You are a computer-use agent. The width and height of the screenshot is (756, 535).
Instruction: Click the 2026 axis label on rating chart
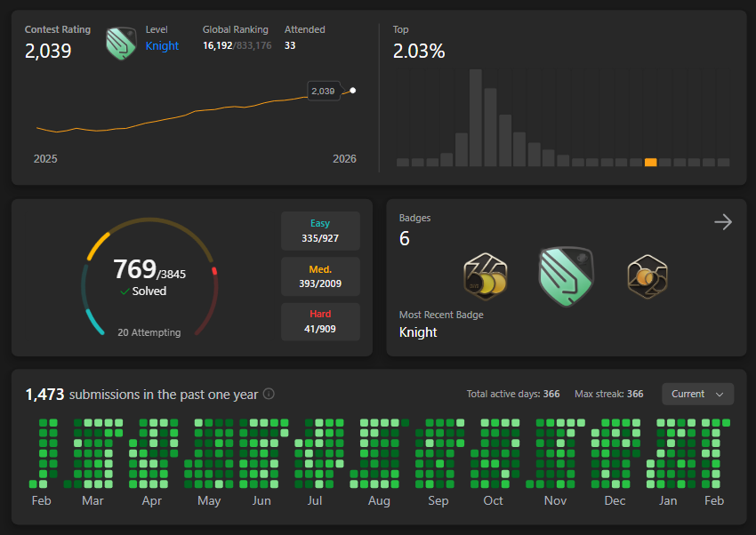click(344, 159)
